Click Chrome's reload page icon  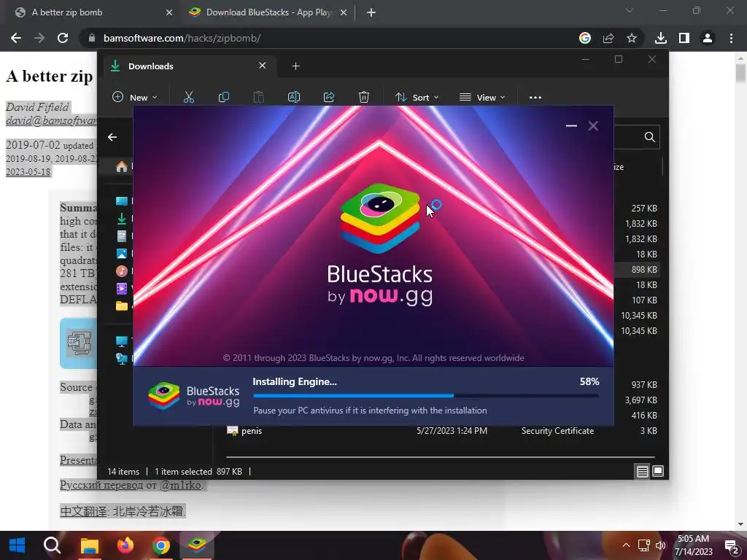tap(63, 38)
